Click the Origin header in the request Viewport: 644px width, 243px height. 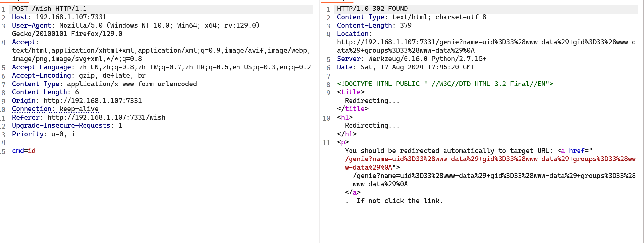click(x=77, y=101)
